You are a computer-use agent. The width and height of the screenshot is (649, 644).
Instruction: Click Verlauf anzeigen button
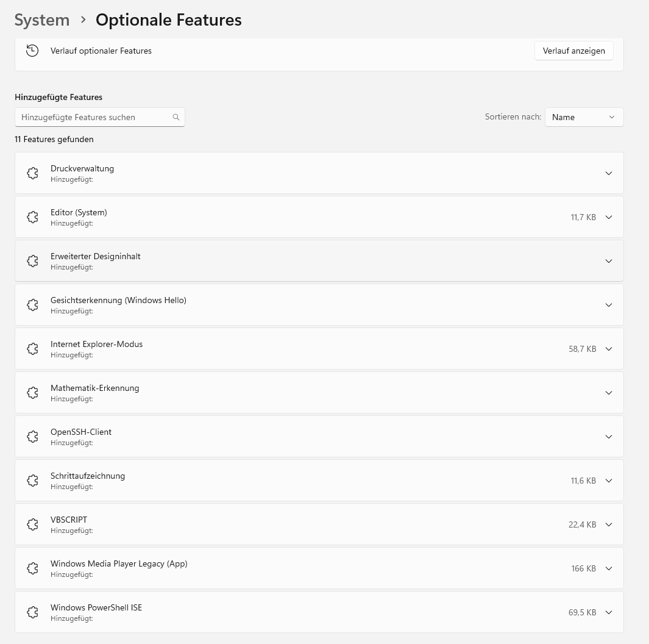click(573, 51)
